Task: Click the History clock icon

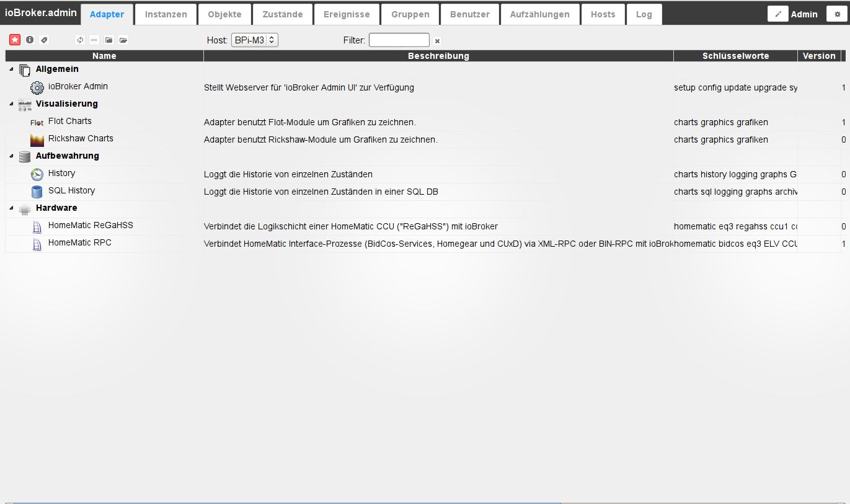Action: (x=37, y=174)
